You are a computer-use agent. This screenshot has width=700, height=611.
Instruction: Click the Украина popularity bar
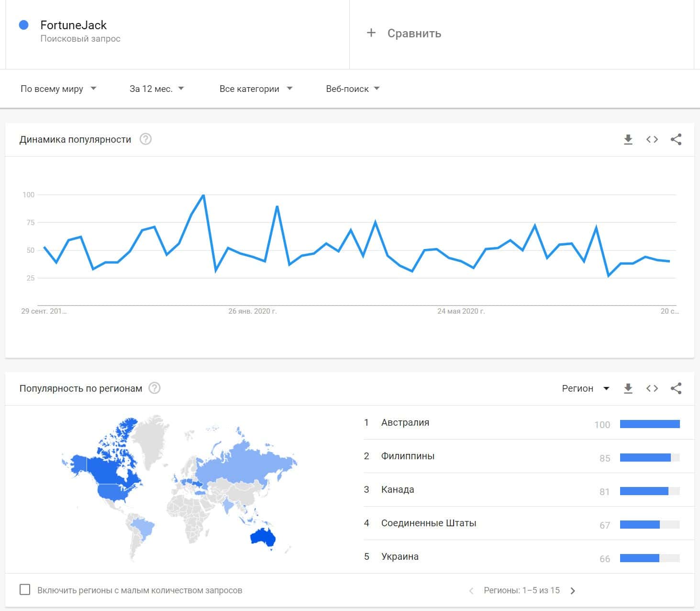pos(650,558)
